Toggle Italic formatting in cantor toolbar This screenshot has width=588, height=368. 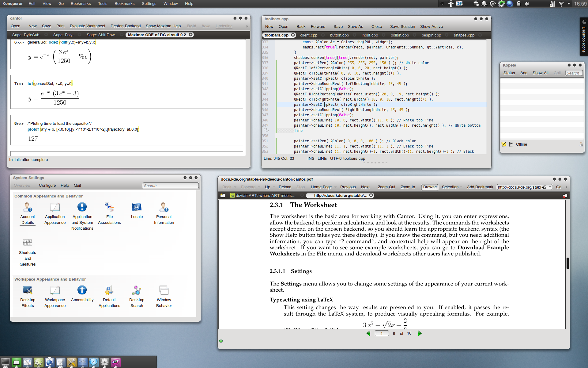pos(206,26)
